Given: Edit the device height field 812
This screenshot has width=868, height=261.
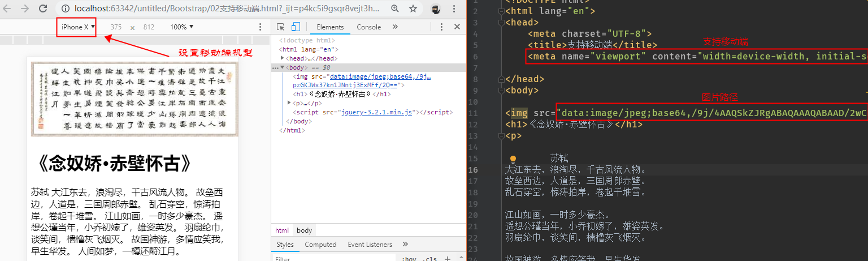Looking at the screenshot, I should 149,27.
